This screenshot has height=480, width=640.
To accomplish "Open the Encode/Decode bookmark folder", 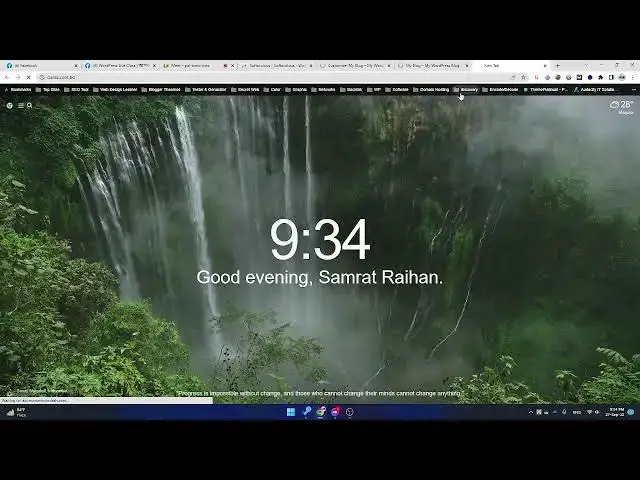I will 500,89.
